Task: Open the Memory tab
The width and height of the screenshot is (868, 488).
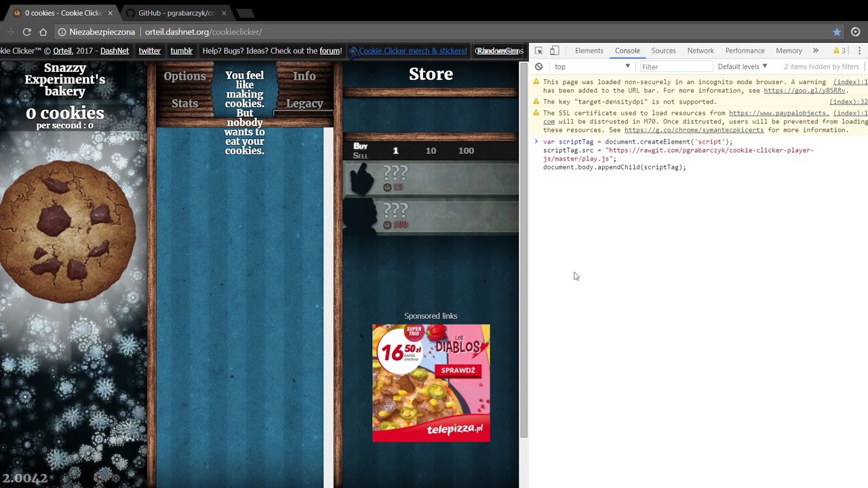Action: click(x=789, y=51)
